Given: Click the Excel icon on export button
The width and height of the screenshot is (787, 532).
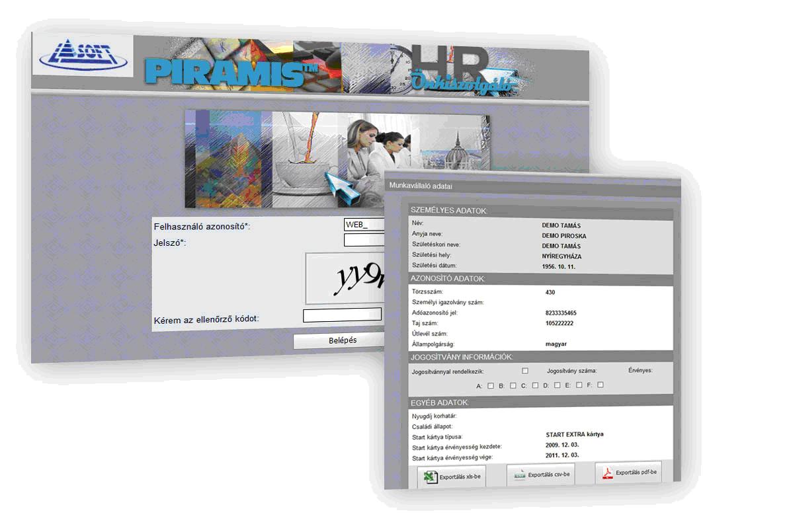Looking at the screenshot, I should pos(430,477).
